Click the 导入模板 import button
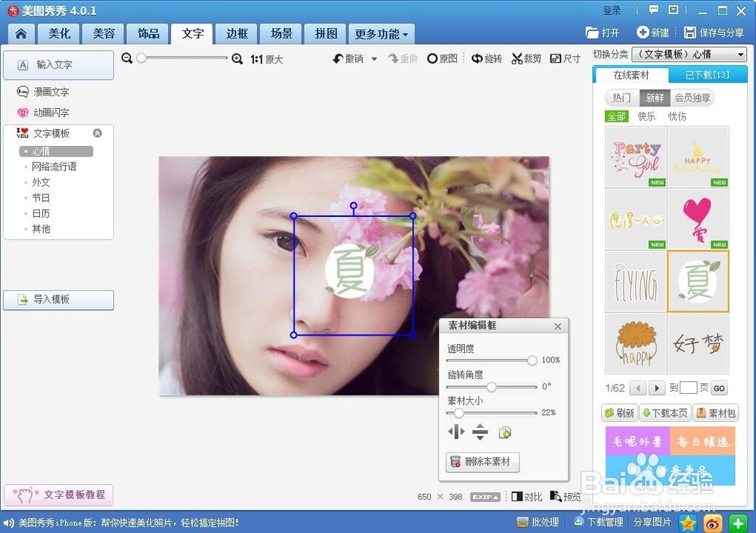Viewport: 756px width, 533px height. coord(58,299)
